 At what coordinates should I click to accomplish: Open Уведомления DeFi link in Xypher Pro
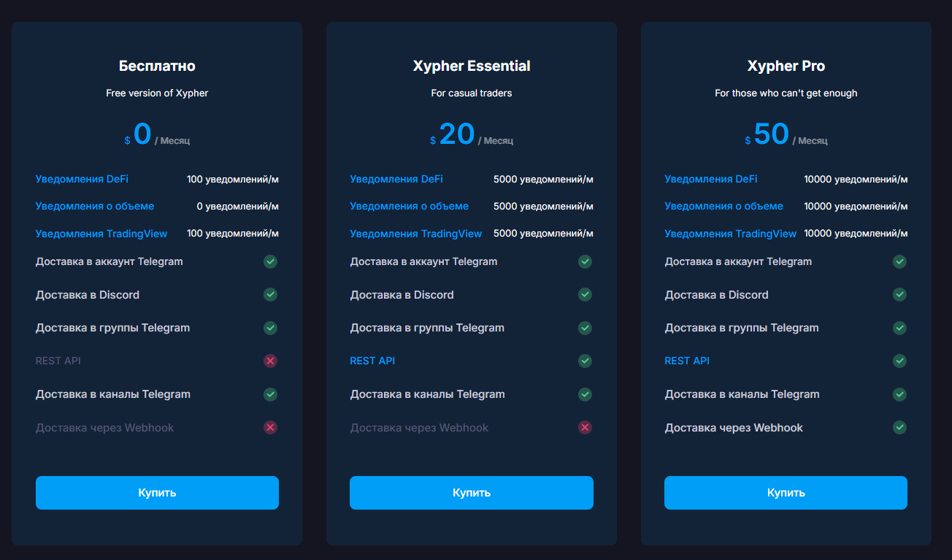(711, 179)
